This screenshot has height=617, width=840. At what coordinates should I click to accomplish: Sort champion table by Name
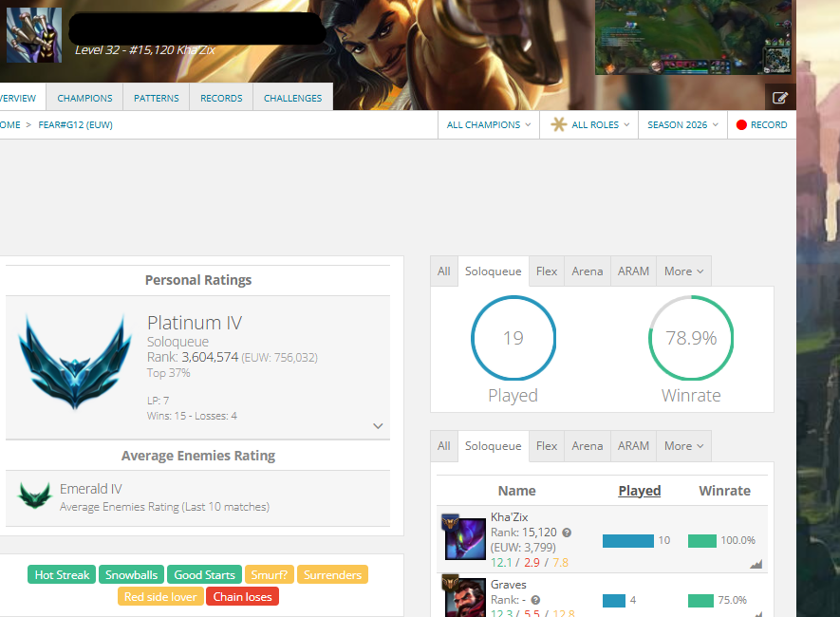[516, 491]
